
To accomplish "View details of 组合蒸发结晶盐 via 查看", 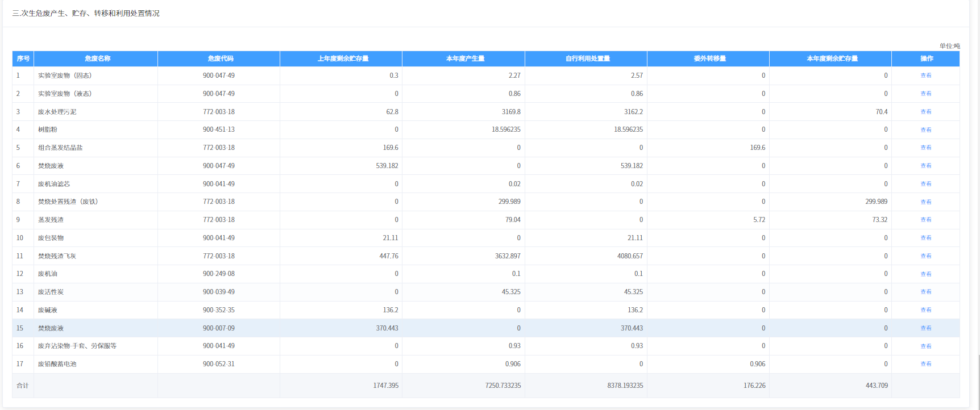I will click(925, 148).
